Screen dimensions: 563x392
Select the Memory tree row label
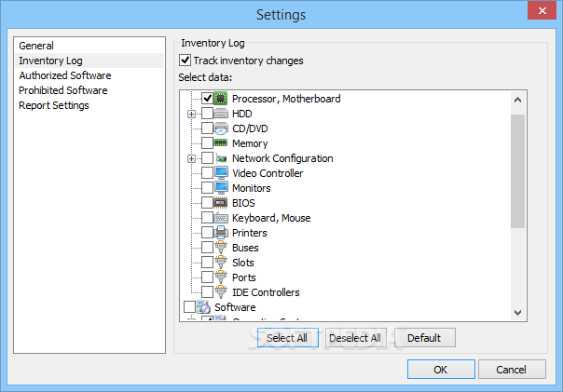[250, 143]
